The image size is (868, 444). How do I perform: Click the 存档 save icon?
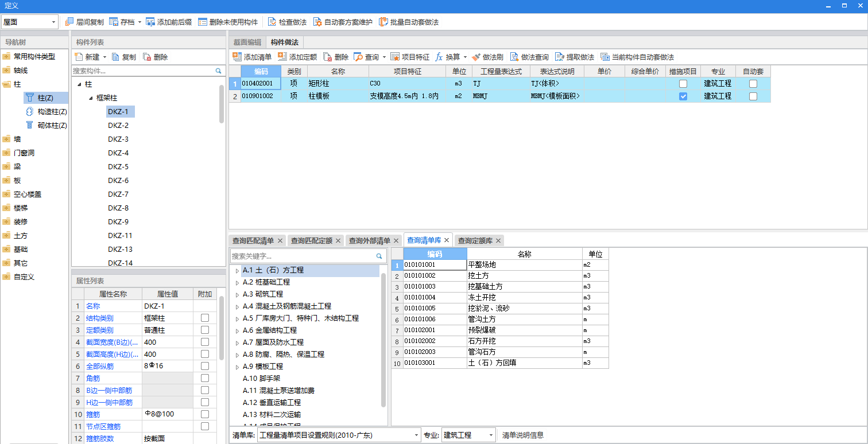click(x=114, y=22)
